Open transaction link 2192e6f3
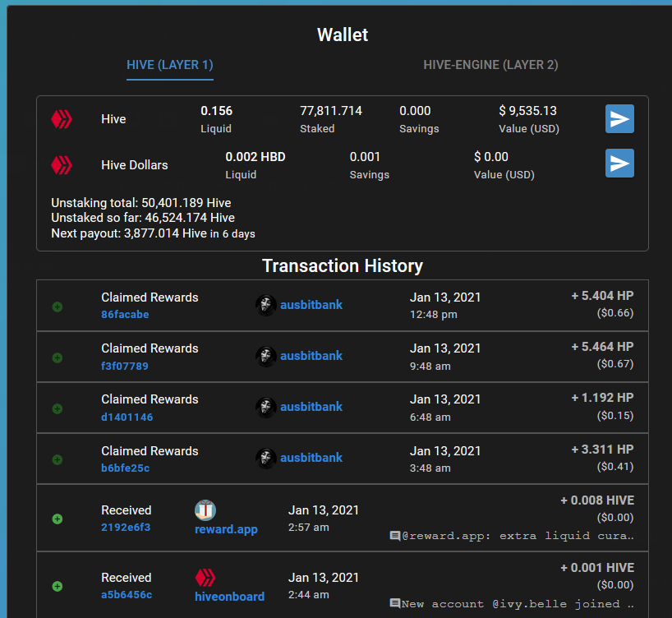 (x=126, y=527)
